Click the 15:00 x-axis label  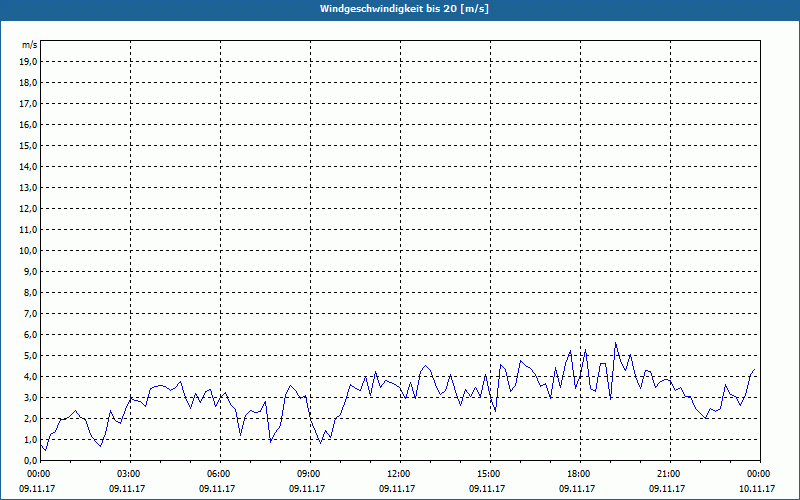click(489, 474)
